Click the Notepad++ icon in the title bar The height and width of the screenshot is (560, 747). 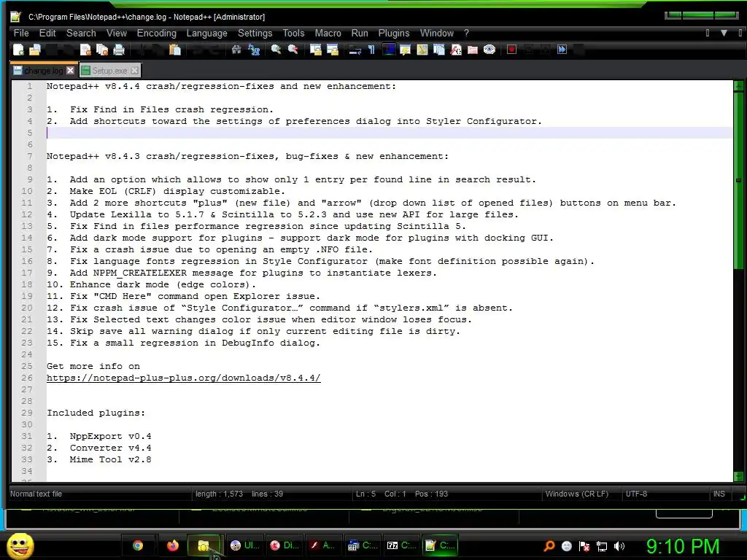coord(16,17)
